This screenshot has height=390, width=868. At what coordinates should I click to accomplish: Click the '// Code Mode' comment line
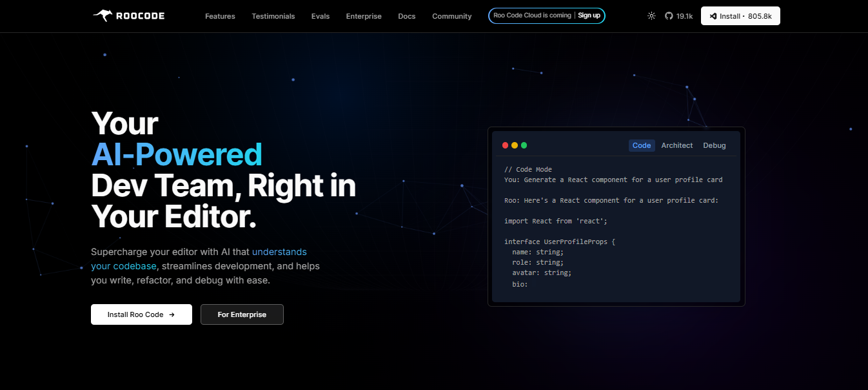pos(528,169)
